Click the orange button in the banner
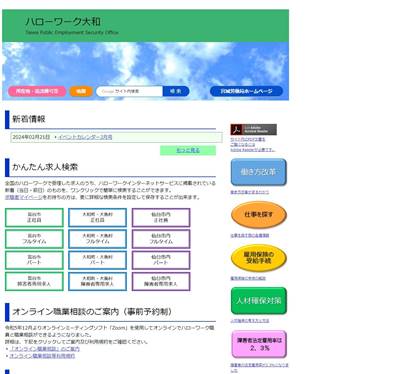The width and height of the screenshot is (400, 374). coord(81,91)
